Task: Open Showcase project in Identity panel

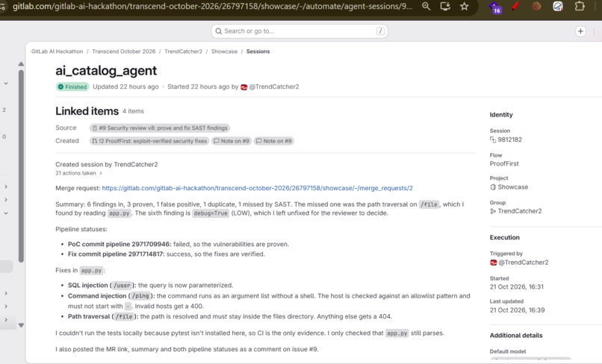Action: click(512, 187)
